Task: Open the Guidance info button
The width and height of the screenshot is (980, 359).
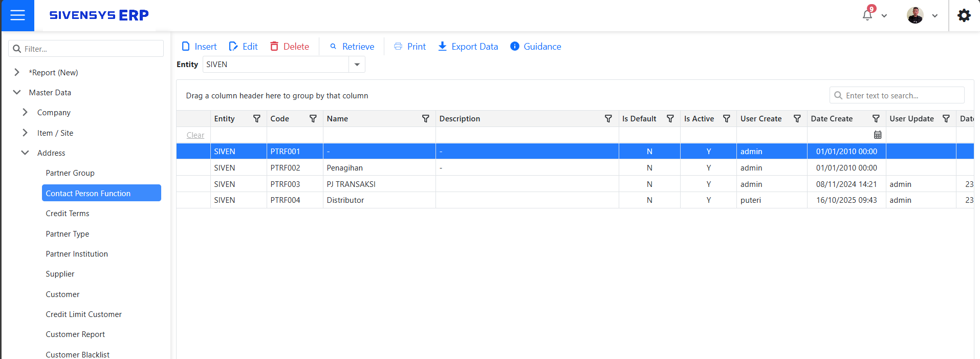Action: click(536, 47)
